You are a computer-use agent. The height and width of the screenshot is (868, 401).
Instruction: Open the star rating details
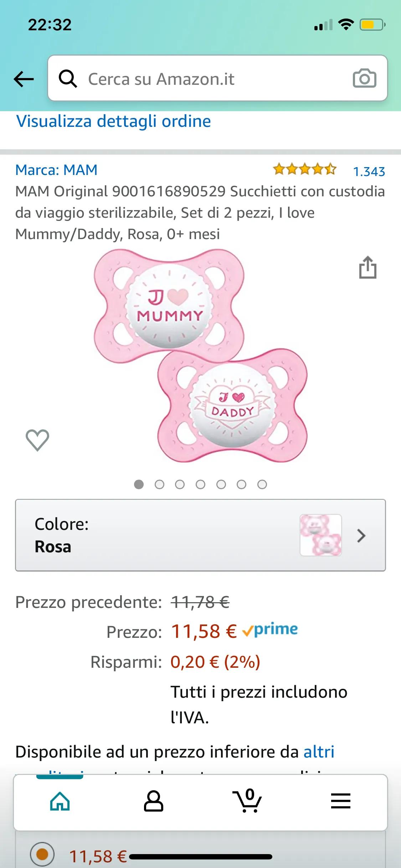pyautogui.click(x=304, y=170)
